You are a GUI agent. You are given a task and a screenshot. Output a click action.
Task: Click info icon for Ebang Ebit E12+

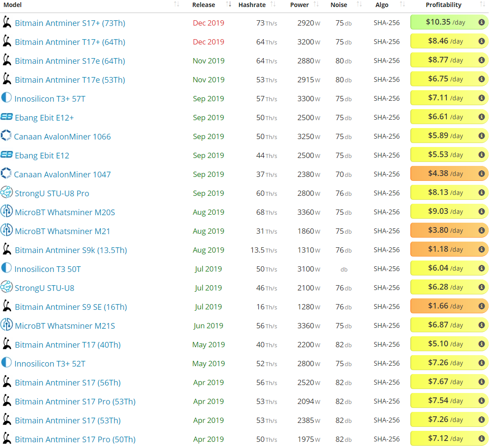(482, 117)
